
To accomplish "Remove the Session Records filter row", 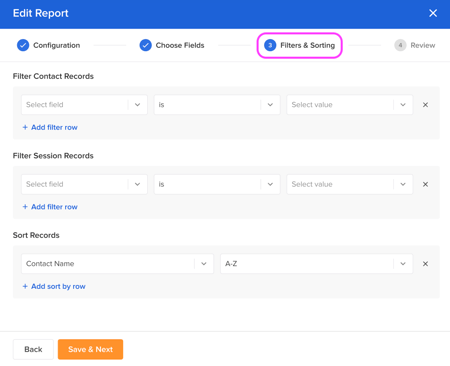I will (x=425, y=184).
